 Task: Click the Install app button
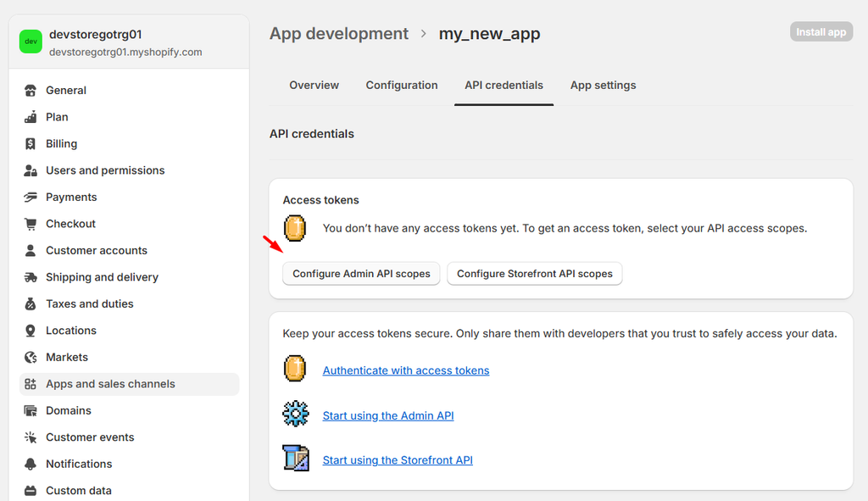point(821,32)
